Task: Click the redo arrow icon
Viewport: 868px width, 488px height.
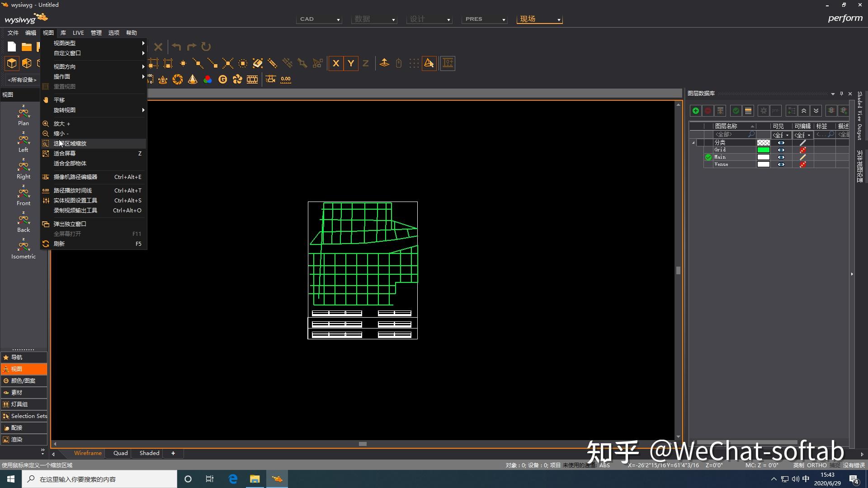Action: pyautogui.click(x=191, y=47)
